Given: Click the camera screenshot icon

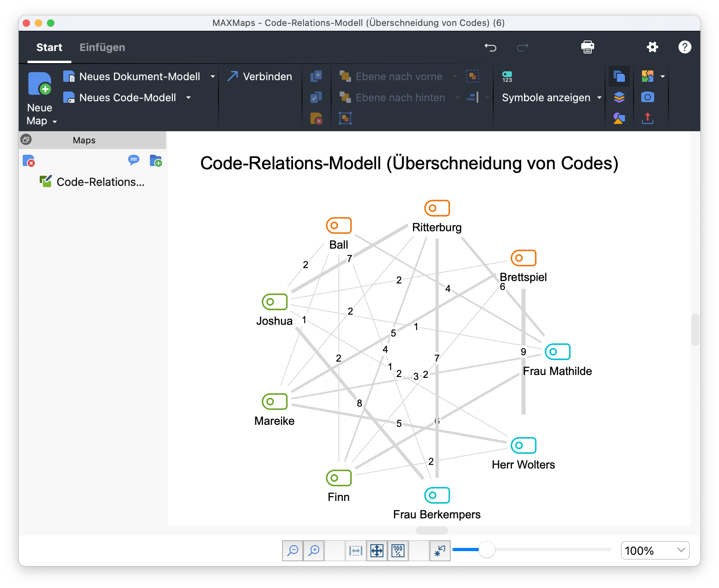Looking at the screenshot, I should tap(648, 97).
